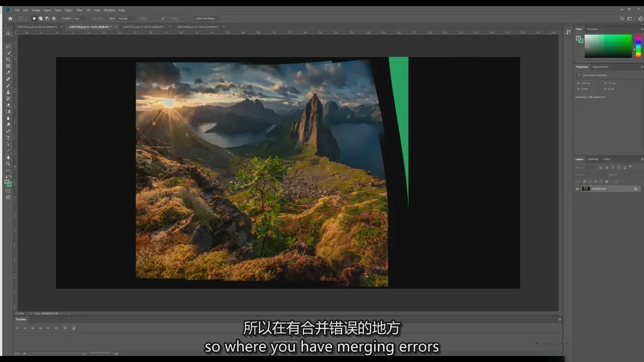Viewport: 644px width, 362px height.
Task: Select the Horizontal Type tool
Action: point(8,138)
